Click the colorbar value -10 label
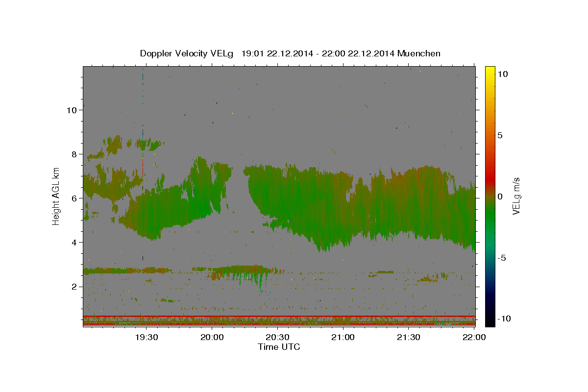Viewport: 588px width, 392px height. (504, 318)
